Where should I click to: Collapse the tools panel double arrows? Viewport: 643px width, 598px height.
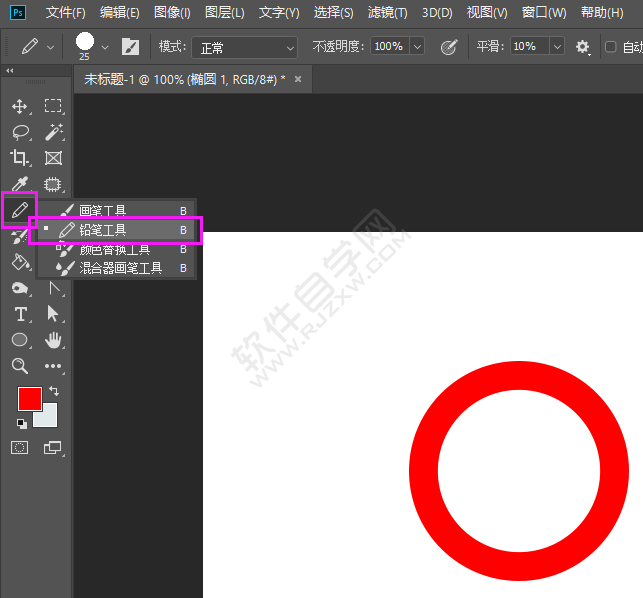(x=10, y=71)
